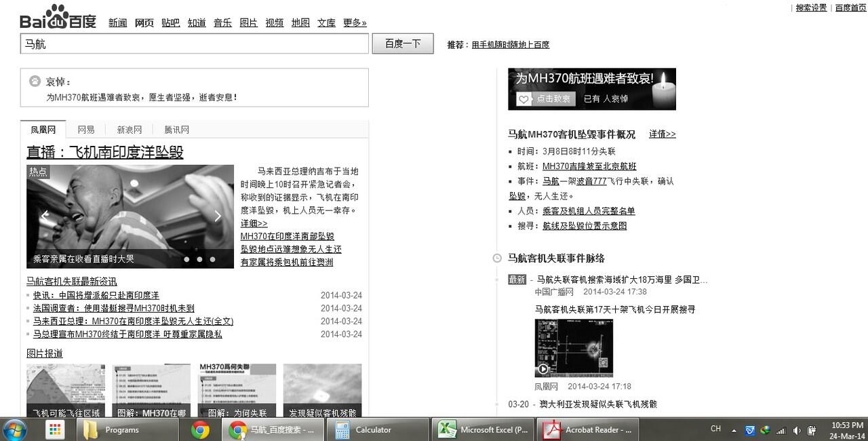The image size is (868, 441).
Task: Open the volume speaker tray icon
Action: [797, 430]
